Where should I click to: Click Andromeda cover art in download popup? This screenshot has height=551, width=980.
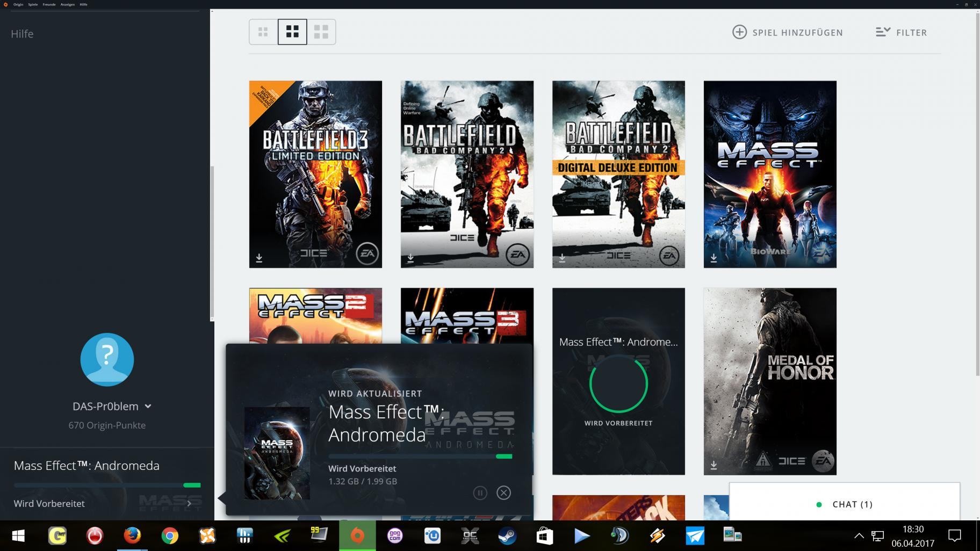[x=277, y=453]
